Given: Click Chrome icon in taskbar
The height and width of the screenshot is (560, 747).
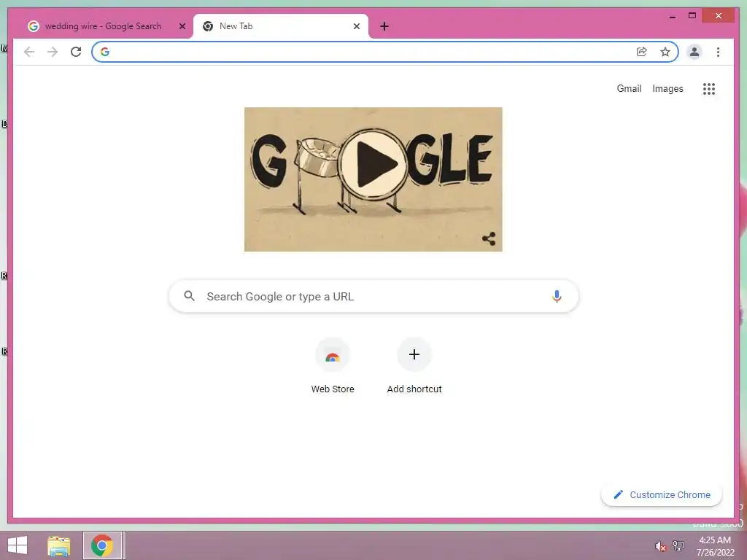Looking at the screenshot, I should (x=102, y=545).
